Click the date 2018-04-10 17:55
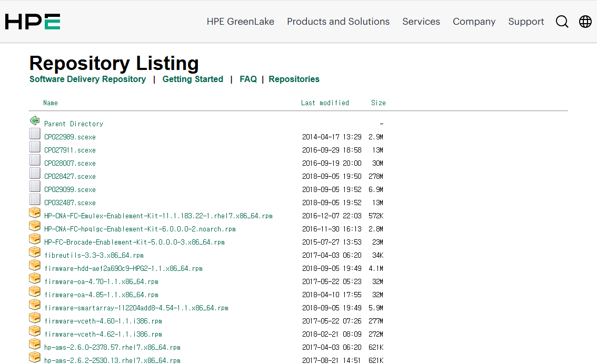This screenshot has width=597, height=364. [332, 295]
